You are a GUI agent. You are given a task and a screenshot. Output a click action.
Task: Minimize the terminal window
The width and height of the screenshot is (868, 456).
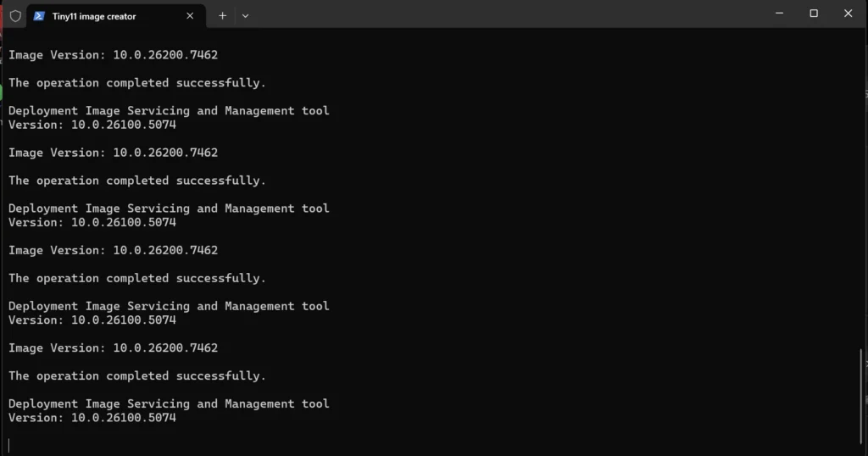(x=779, y=14)
